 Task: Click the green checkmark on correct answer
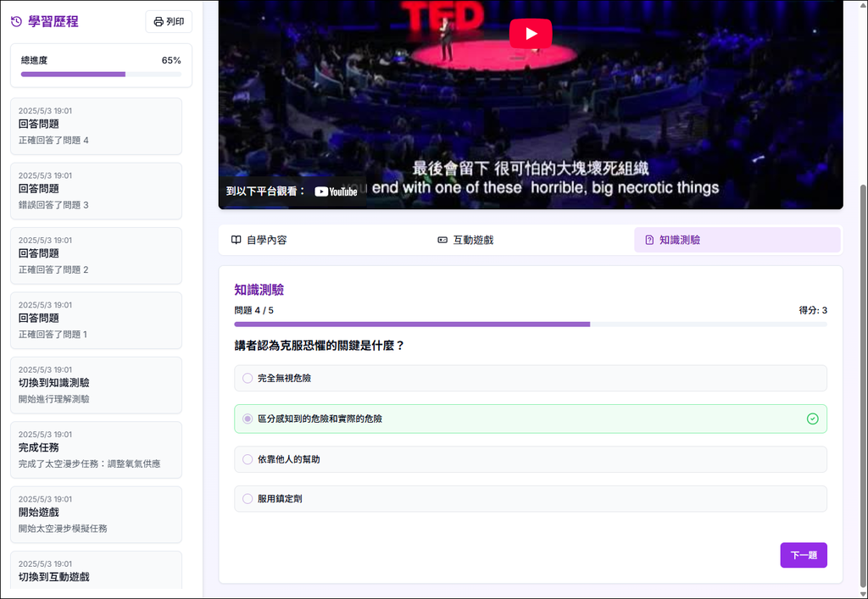pos(812,419)
